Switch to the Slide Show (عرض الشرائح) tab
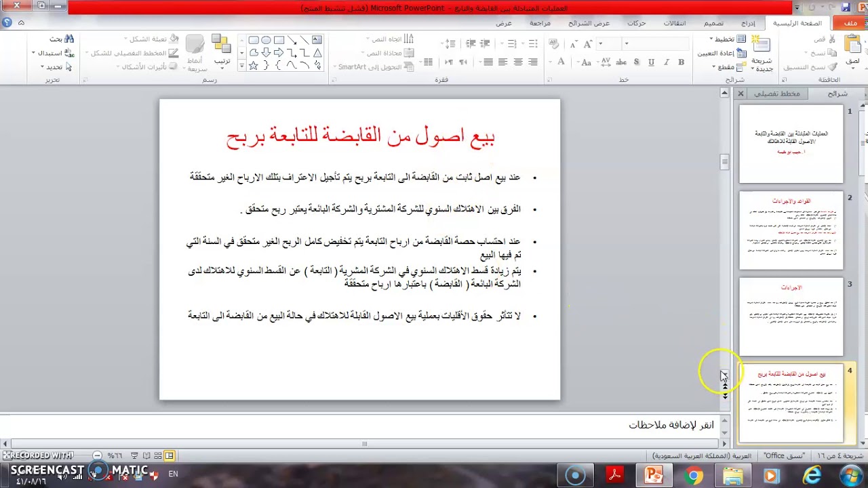The width and height of the screenshot is (868, 488). 589,23
